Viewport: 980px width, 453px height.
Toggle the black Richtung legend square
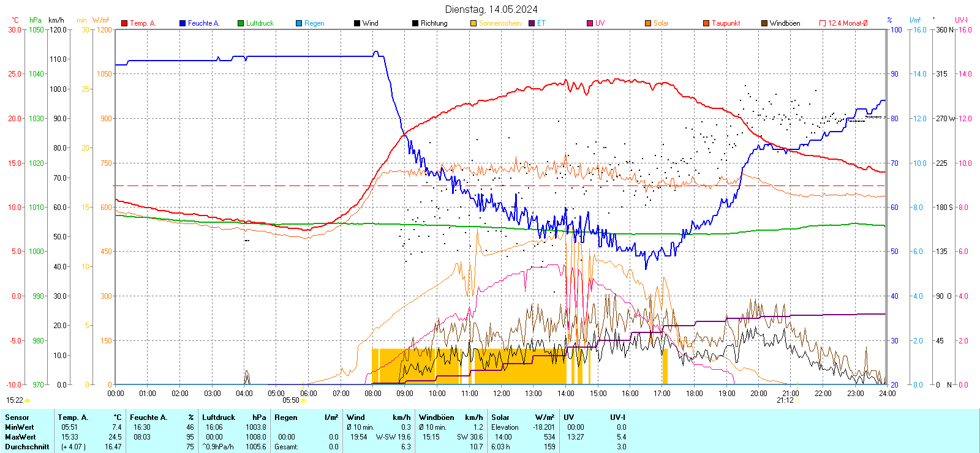pos(415,23)
